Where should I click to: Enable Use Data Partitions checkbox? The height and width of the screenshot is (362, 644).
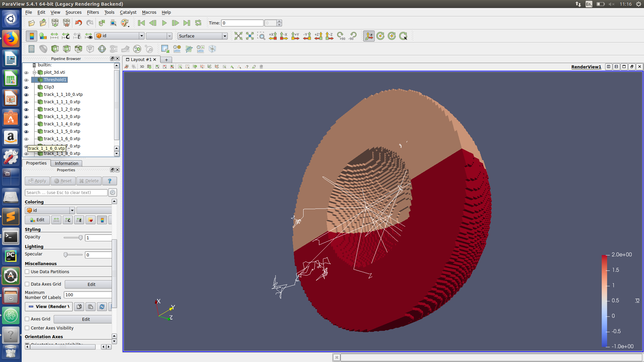(x=27, y=272)
